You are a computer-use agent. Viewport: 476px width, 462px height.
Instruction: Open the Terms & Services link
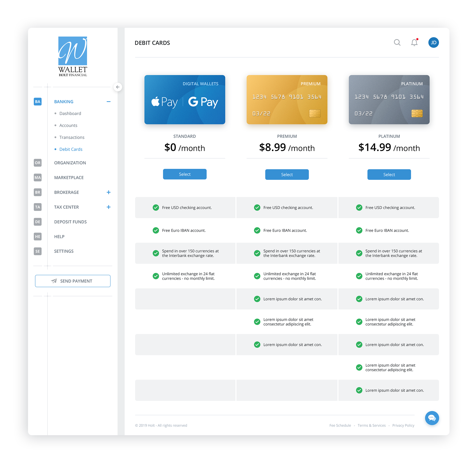click(372, 425)
